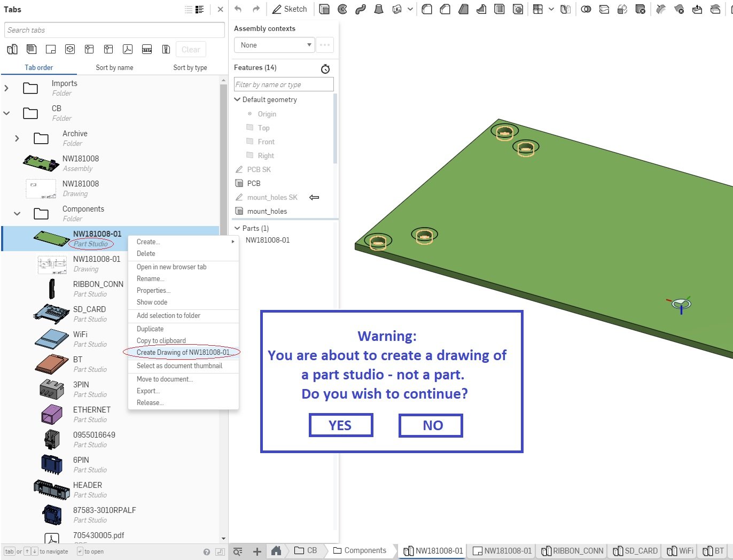The image size is (733, 560).
Task: Open the Assembly contexts dropdown
Action: click(x=274, y=45)
